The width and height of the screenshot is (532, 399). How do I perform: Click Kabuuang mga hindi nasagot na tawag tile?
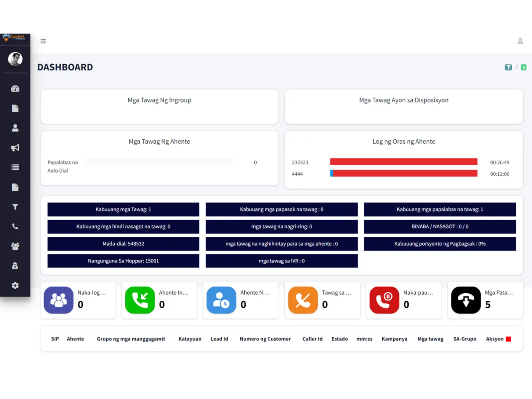123,227
